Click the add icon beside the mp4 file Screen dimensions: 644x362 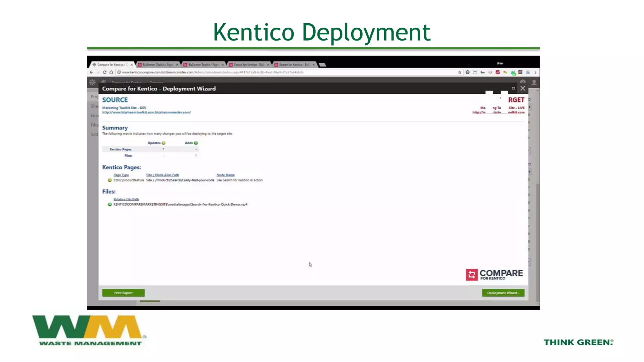point(110,205)
